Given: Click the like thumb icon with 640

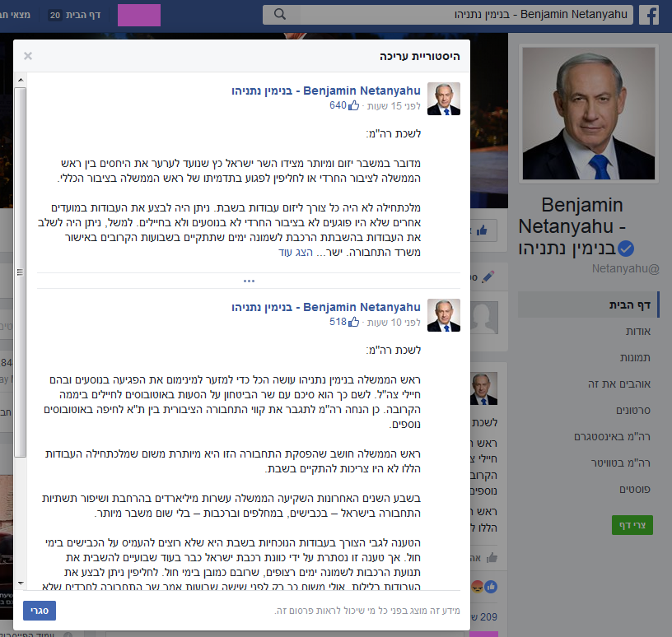Looking at the screenshot, I should (353, 105).
